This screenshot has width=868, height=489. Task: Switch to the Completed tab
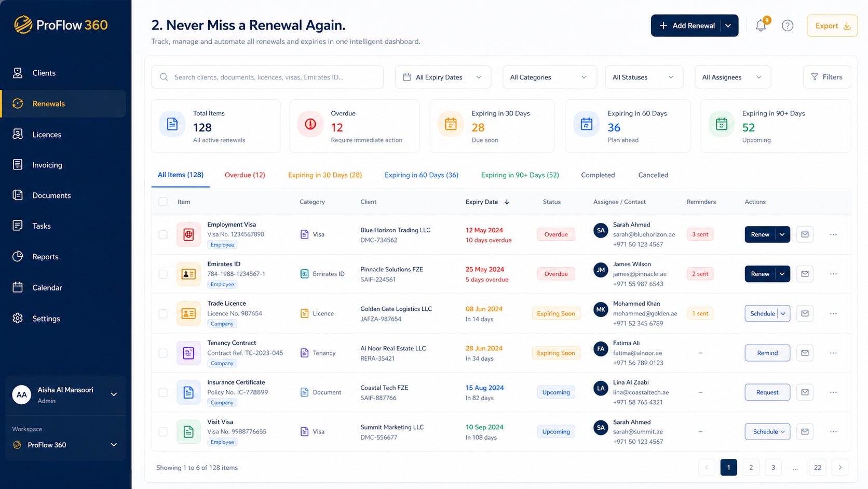point(598,175)
